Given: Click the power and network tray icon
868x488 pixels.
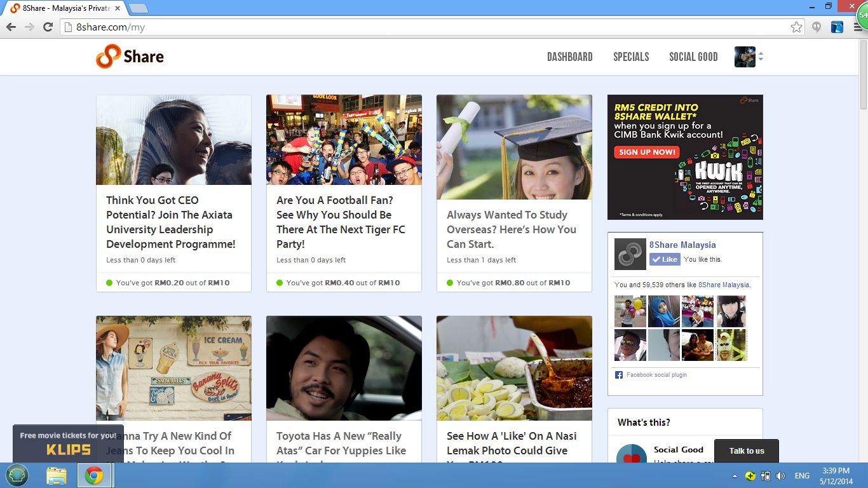Looking at the screenshot, I should pos(766,476).
